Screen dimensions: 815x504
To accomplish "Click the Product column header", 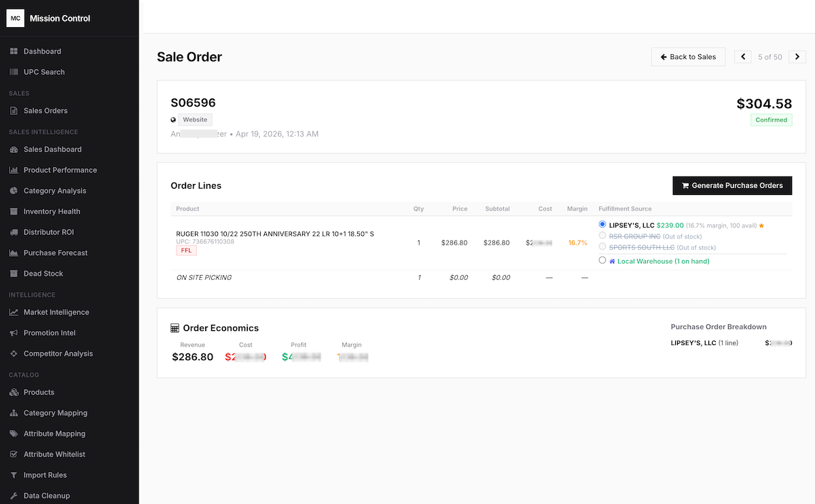I will point(187,209).
